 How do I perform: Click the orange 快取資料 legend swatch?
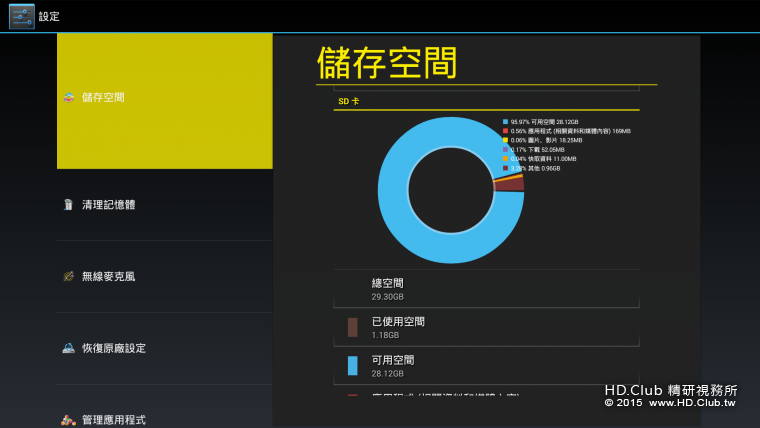506,159
